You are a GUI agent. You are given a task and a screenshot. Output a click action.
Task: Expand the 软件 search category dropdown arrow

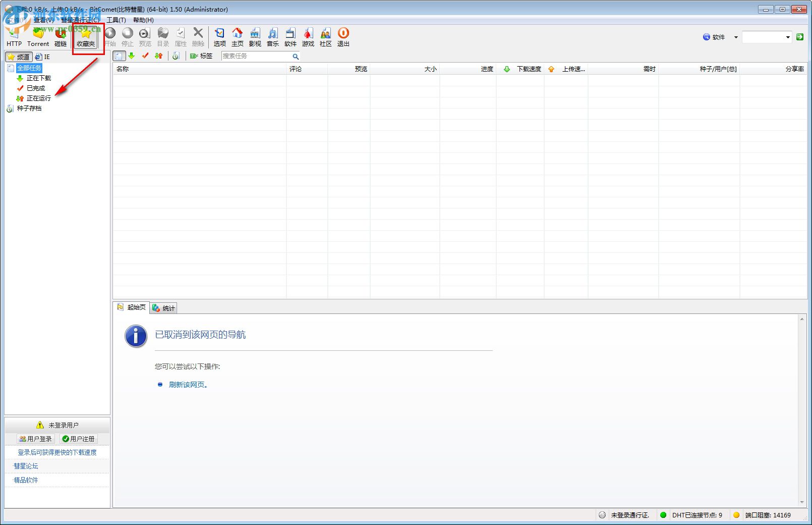click(736, 37)
